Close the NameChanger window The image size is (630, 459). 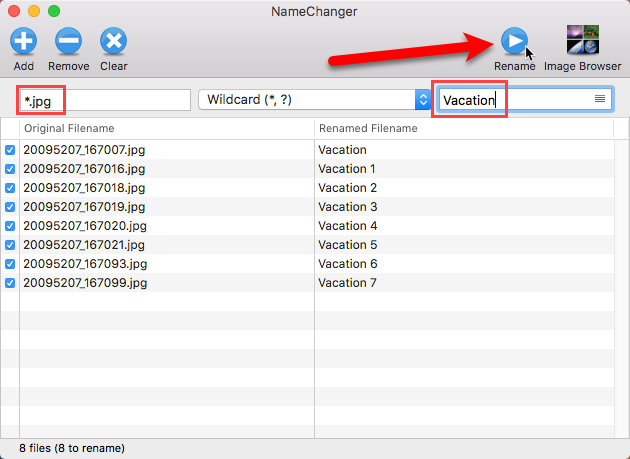pos(14,11)
